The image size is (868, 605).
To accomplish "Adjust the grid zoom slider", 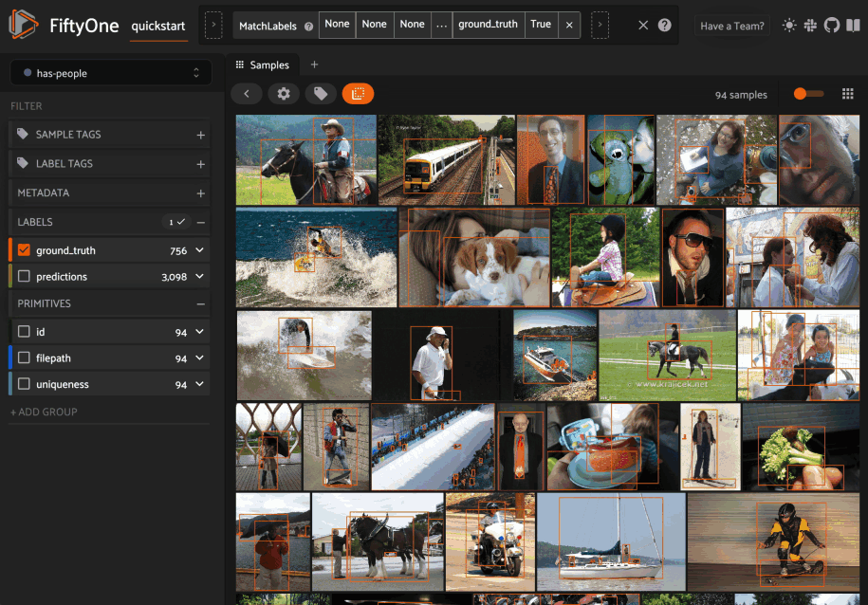I will [x=808, y=94].
